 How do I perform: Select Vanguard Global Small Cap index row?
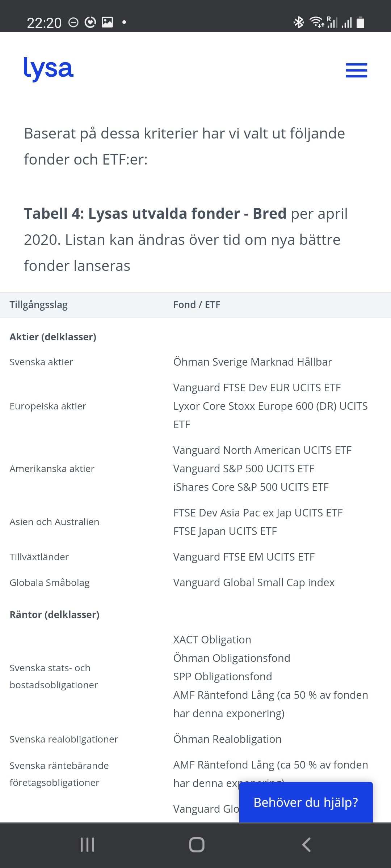(x=254, y=583)
